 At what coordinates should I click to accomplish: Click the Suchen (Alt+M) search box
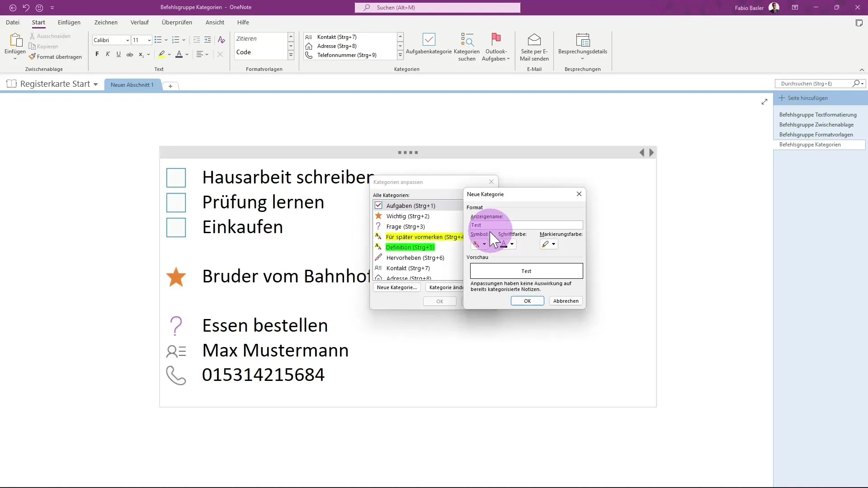click(x=438, y=8)
